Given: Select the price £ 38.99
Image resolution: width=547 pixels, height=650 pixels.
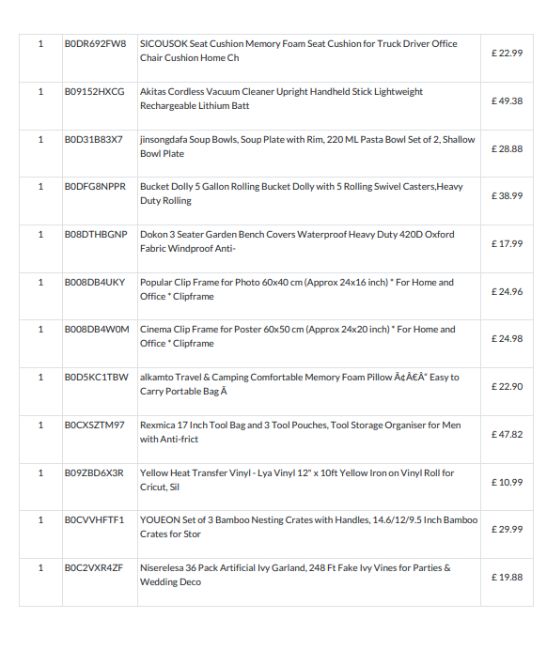Looking at the screenshot, I should click(507, 196).
